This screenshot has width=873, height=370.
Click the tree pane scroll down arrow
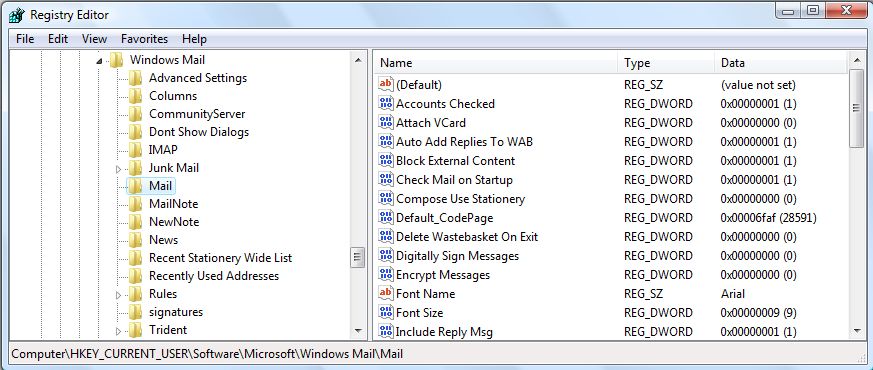pos(358,332)
